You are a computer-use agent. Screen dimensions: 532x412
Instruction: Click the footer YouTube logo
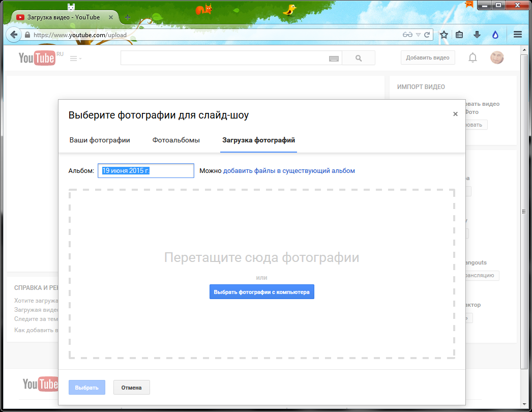pos(40,384)
